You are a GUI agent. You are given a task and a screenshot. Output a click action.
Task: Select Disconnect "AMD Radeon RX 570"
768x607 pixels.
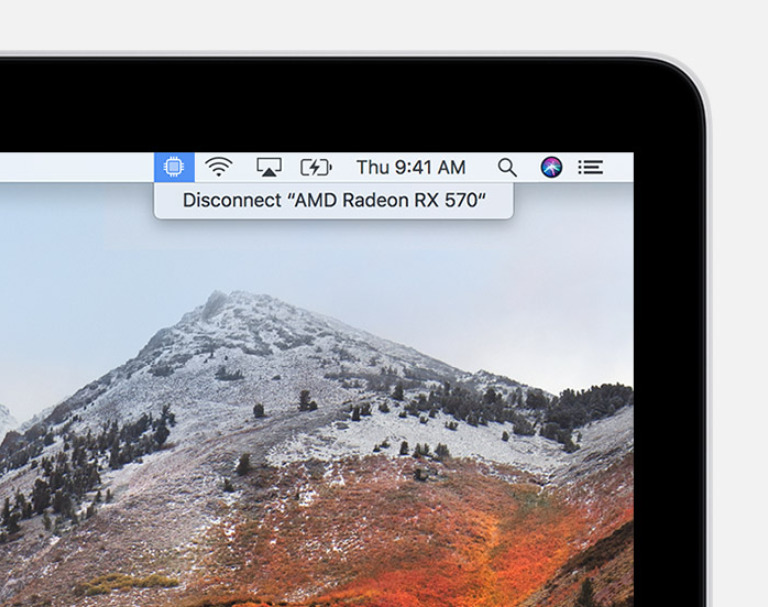click(333, 200)
